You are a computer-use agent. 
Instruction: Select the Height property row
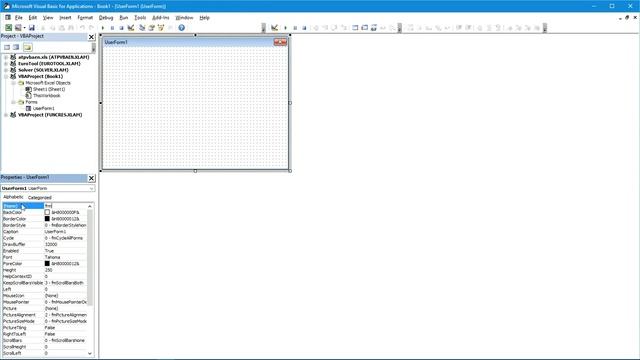pyautogui.click(x=44, y=270)
